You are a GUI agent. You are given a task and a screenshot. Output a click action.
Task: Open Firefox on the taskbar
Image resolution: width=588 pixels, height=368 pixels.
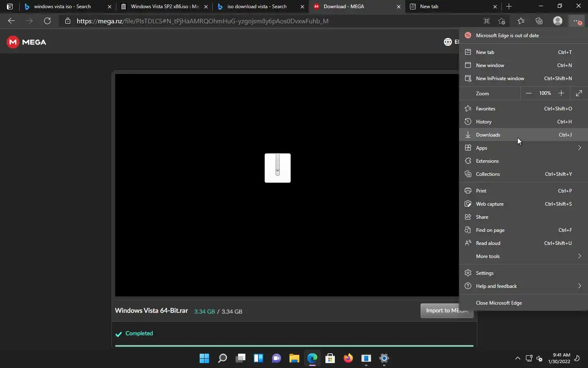[x=348, y=359]
